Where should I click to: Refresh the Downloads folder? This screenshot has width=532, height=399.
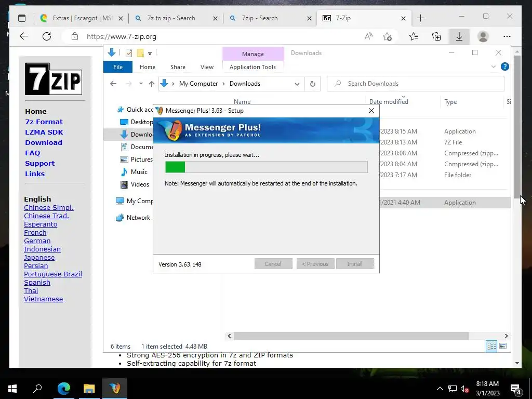(312, 84)
